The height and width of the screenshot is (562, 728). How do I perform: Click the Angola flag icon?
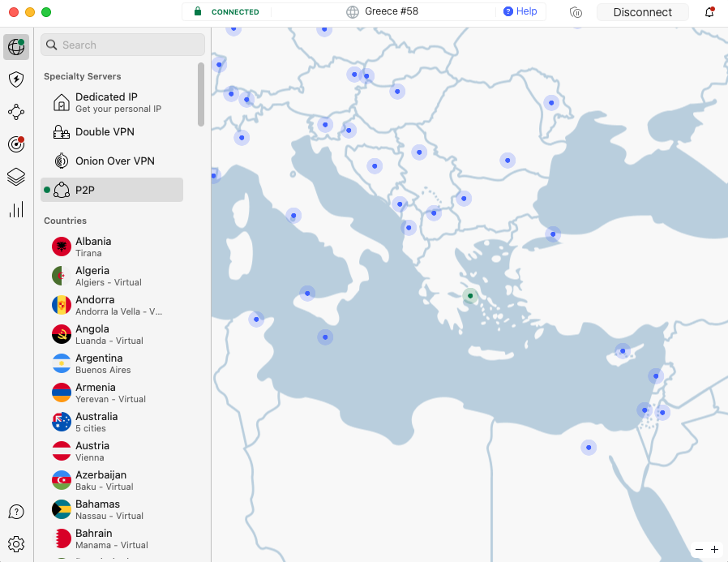tap(62, 334)
